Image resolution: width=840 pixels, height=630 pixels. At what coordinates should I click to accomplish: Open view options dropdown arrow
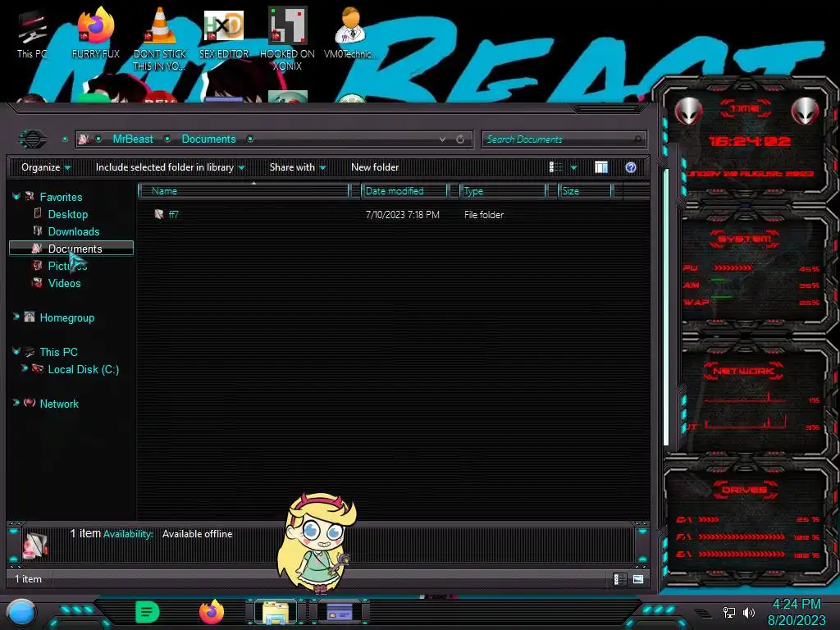coord(573,167)
